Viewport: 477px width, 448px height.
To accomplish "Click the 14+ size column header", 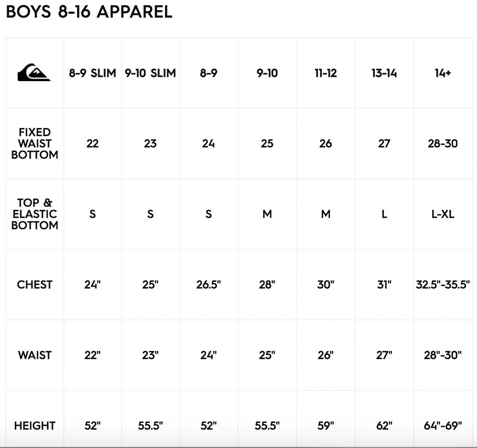I will coord(443,73).
